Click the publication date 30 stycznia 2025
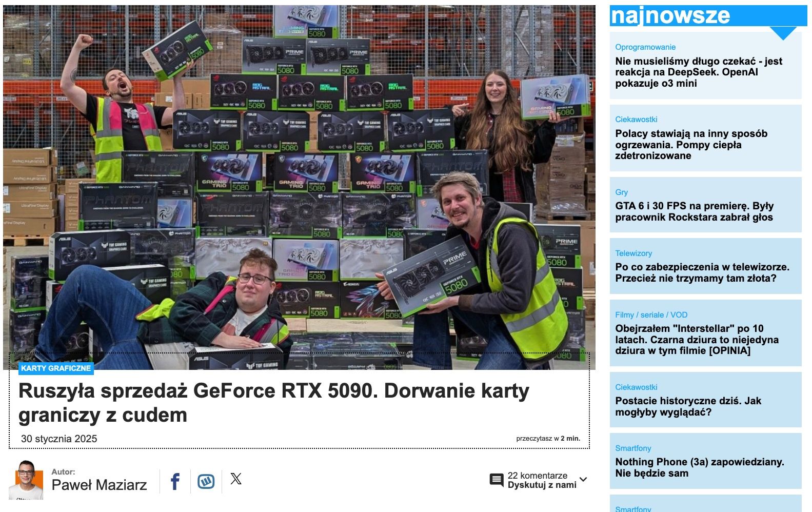The height and width of the screenshot is (512, 812). pos(59,439)
